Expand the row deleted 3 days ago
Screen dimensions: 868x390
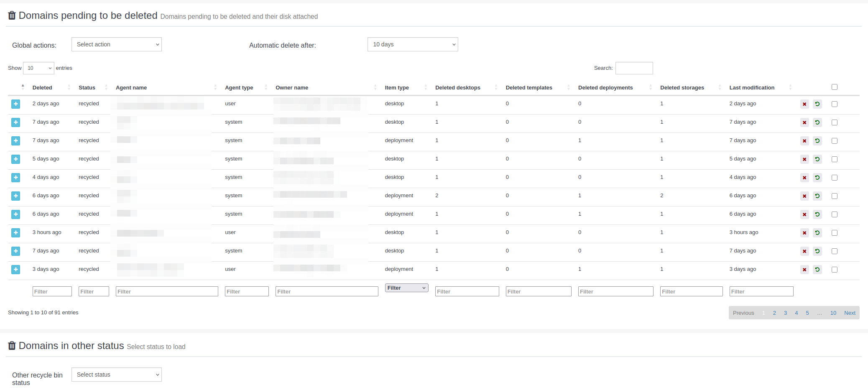point(15,270)
